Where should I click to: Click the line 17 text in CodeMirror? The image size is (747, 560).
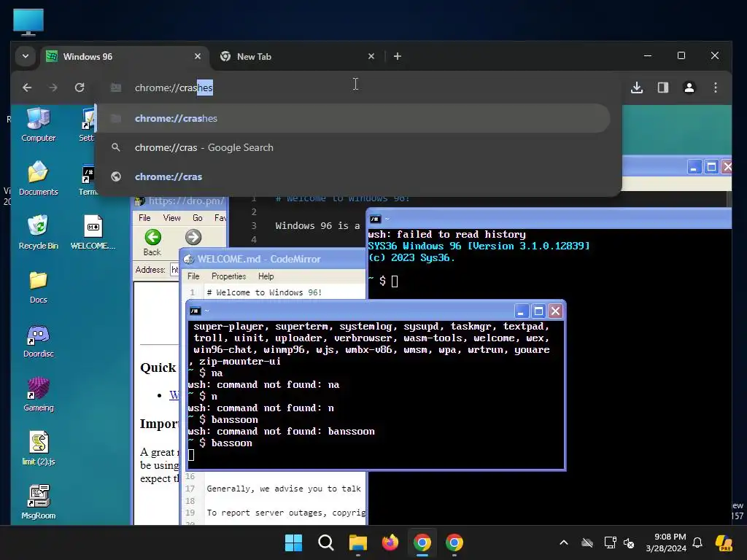tap(284, 489)
